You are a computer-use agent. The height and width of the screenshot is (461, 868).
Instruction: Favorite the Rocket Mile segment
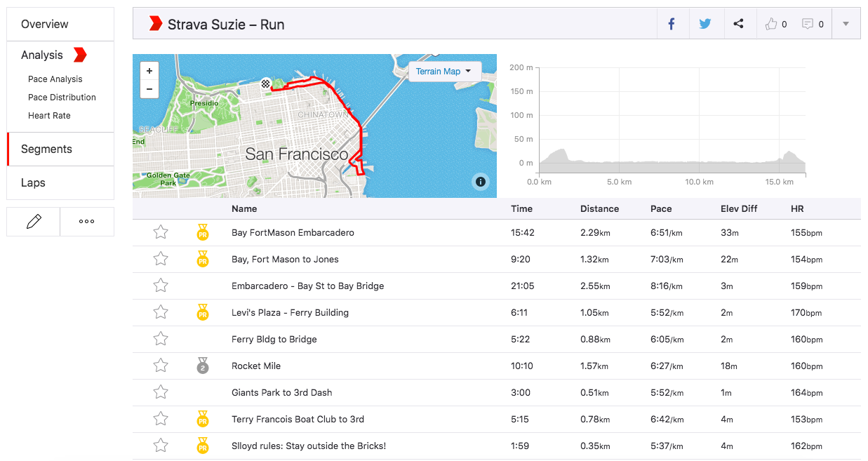click(161, 366)
